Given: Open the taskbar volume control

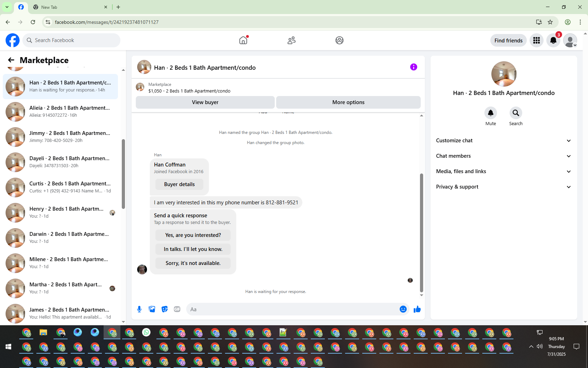Looking at the screenshot, I should click(x=540, y=346).
